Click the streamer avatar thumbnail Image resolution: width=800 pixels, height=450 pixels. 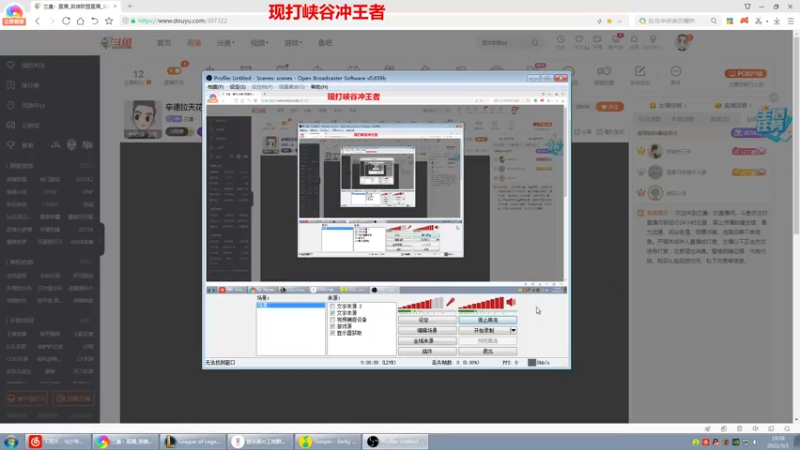click(142, 119)
